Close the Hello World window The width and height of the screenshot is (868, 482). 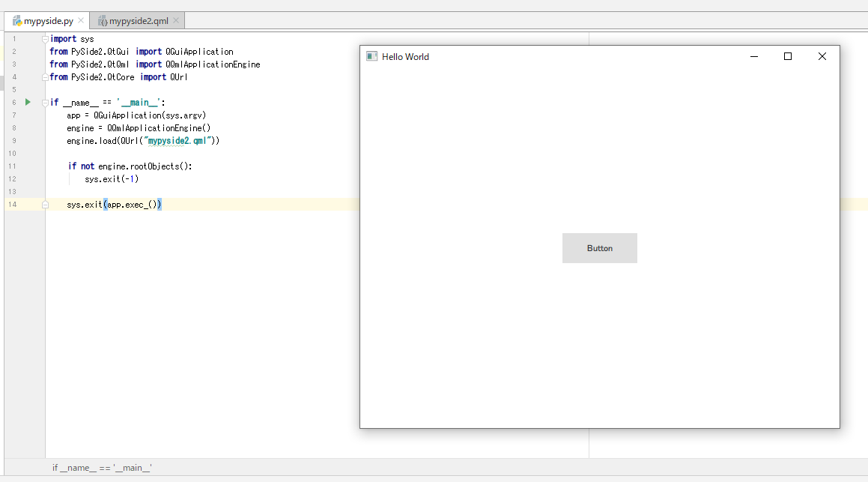click(822, 56)
